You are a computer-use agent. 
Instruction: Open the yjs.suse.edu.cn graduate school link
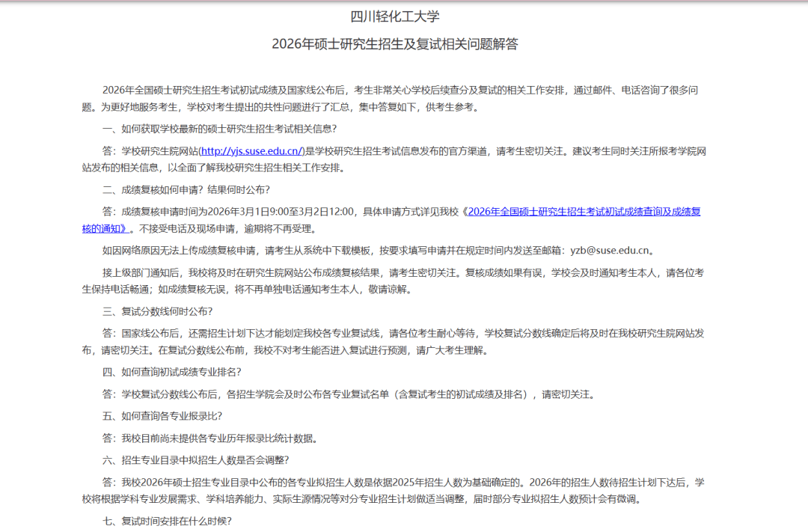pos(251,150)
